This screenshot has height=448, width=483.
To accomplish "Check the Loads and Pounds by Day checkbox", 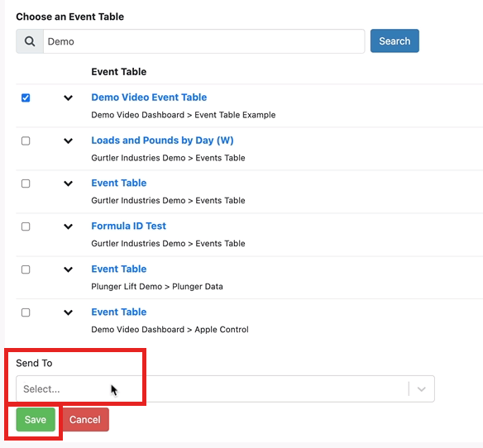I will tap(26, 141).
